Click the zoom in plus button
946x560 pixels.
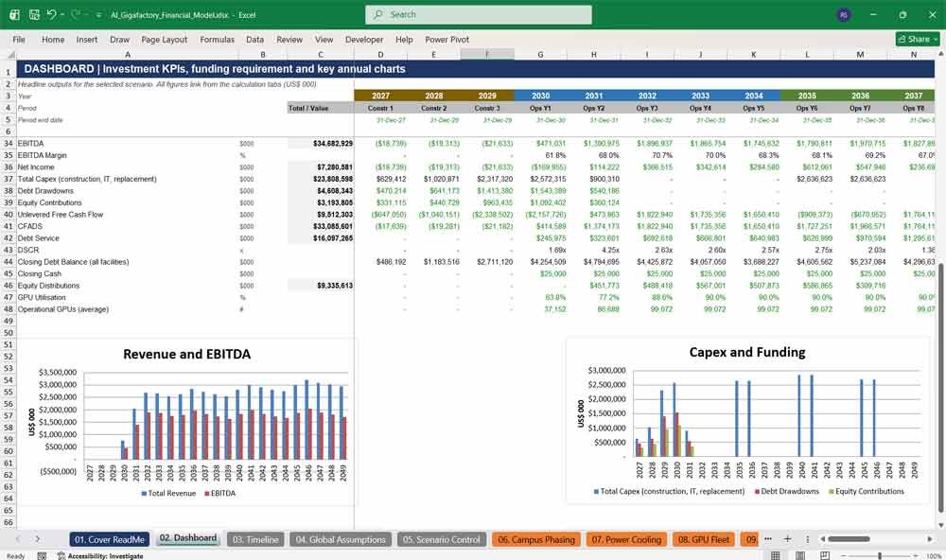click(x=916, y=556)
